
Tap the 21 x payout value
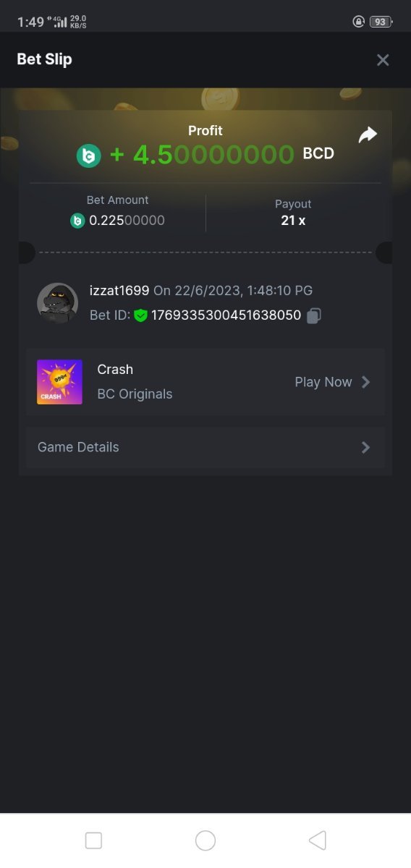293,221
